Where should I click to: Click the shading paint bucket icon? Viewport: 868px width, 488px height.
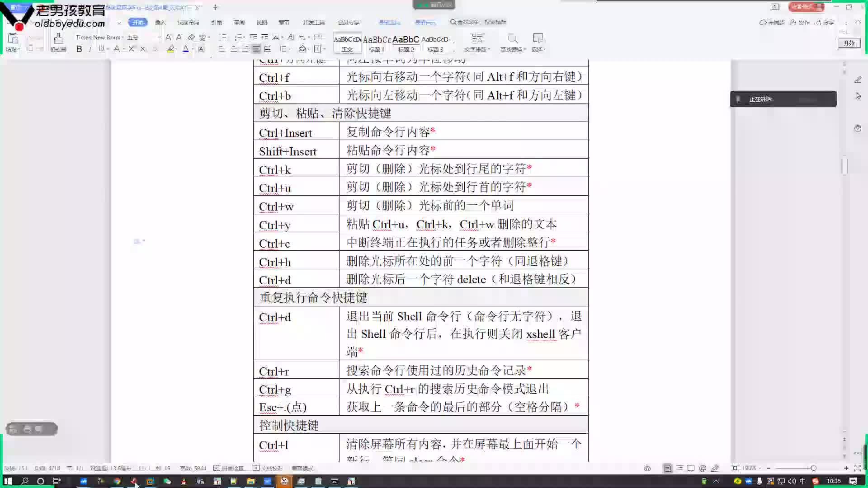pyautogui.click(x=302, y=49)
